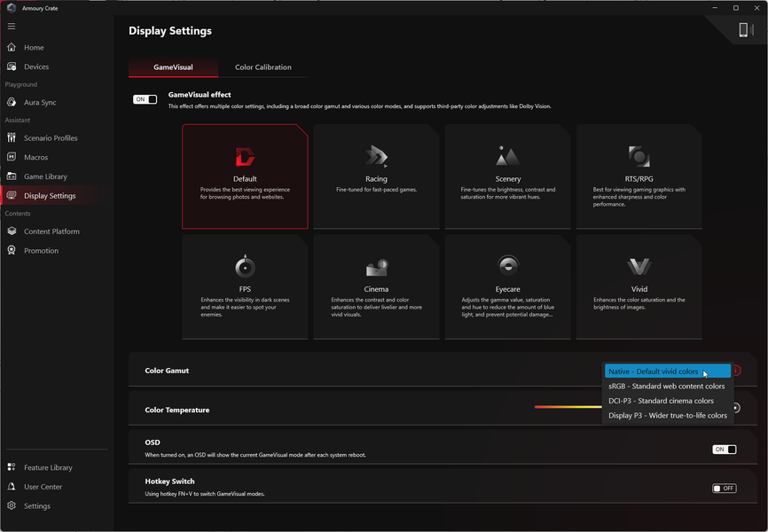Click the Scenario Profiles icon

click(x=12, y=137)
